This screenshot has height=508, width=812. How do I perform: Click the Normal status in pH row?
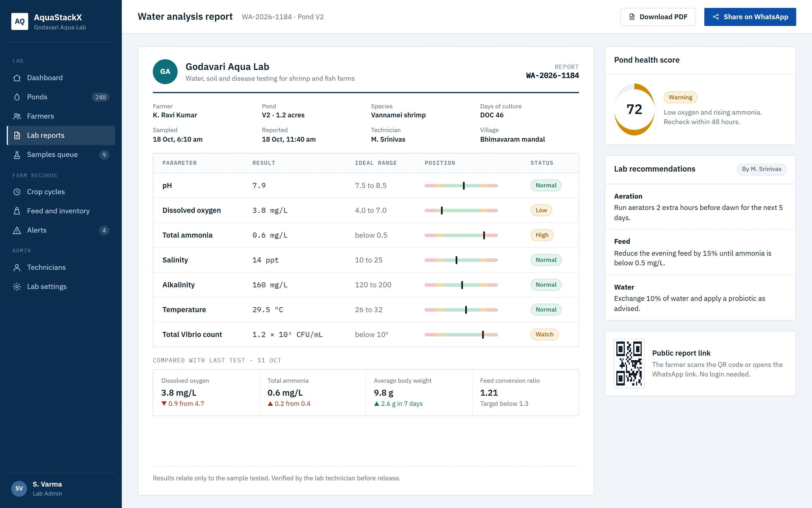546,185
